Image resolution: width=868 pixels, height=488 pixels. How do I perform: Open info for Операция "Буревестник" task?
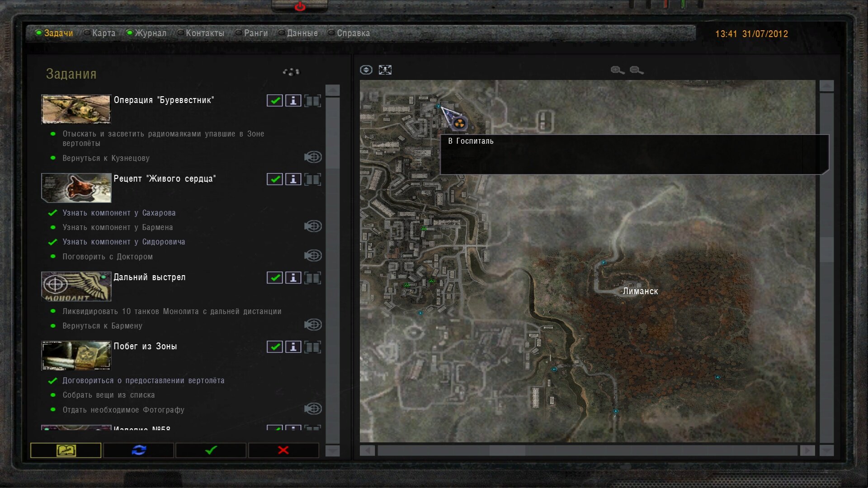293,101
